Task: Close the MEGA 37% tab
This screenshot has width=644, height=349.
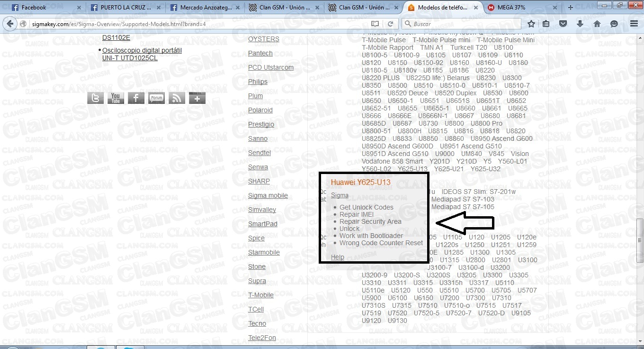Action: point(555,8)
